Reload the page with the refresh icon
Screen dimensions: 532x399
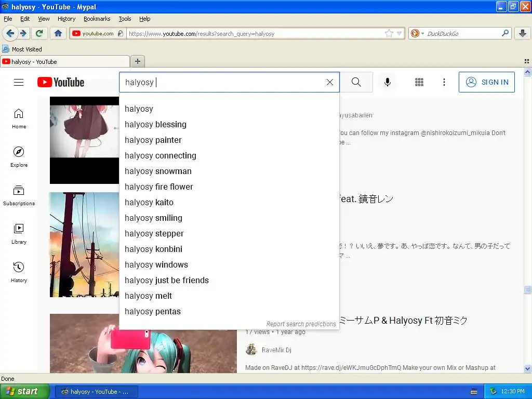39,33
